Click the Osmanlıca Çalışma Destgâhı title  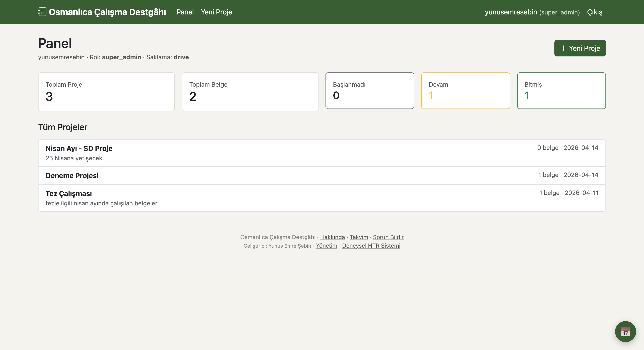click(x=107, y=12)
